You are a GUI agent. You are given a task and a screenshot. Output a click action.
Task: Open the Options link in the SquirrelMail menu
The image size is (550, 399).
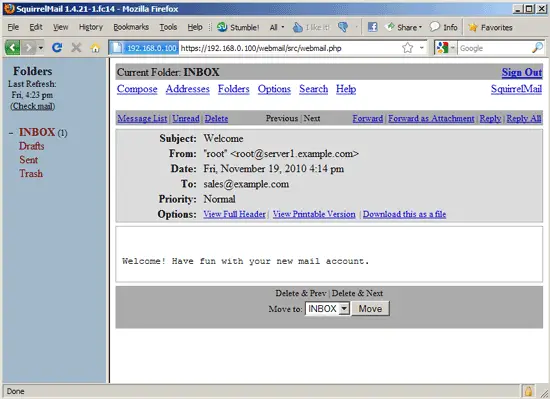274,89
